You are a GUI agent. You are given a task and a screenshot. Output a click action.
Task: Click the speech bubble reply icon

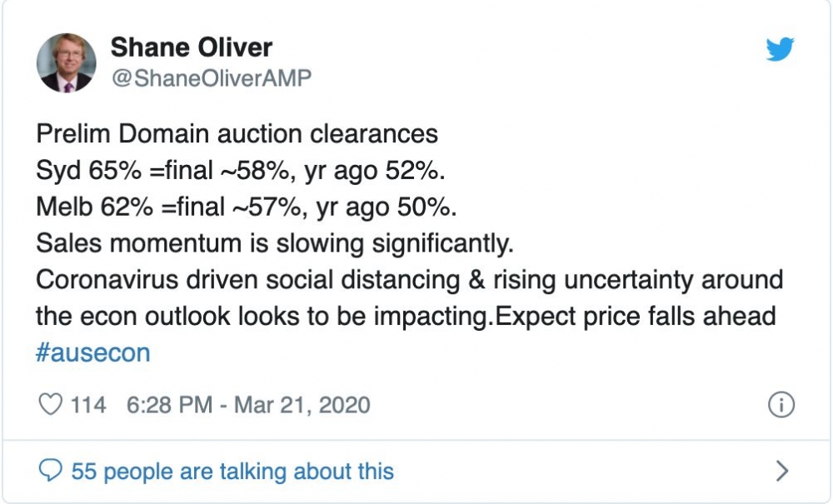[52, 472]
